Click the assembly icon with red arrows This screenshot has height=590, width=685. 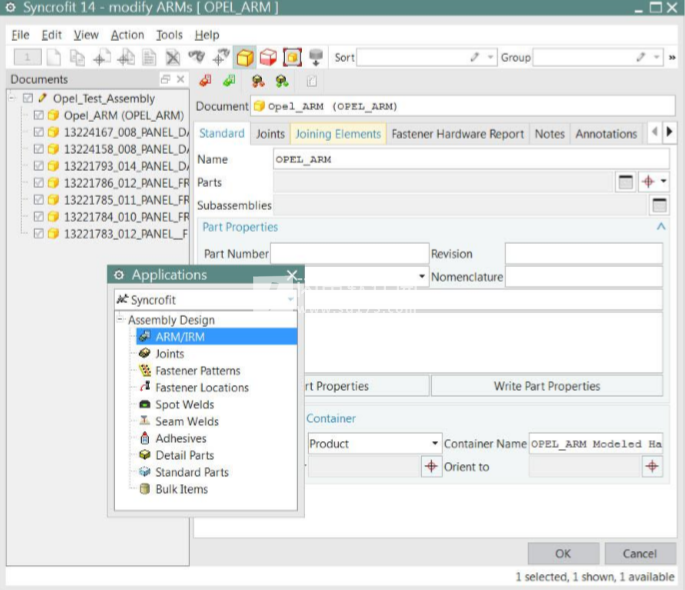(258, 81)
